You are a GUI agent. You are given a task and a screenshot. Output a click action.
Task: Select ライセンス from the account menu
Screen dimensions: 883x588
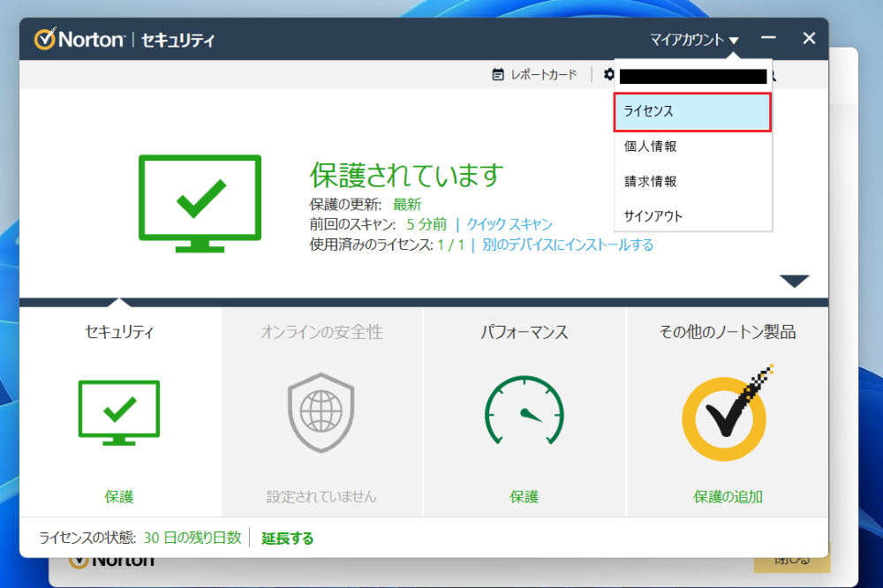(x=692, y=111)
